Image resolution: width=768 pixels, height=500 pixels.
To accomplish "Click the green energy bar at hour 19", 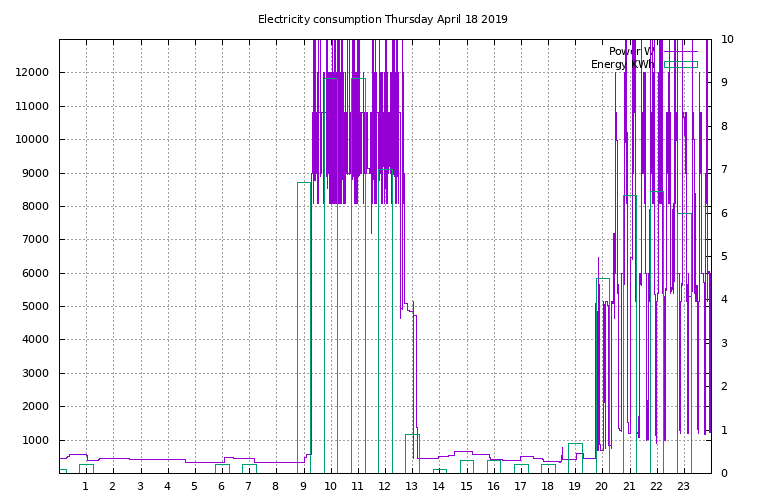I will (576, 458).
